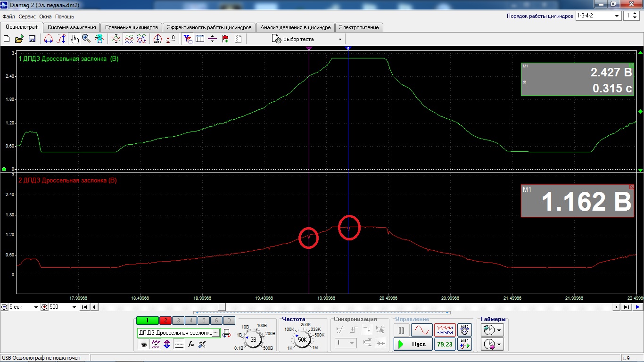Activate the magnifier zoom tool
Image resolution: width=644 pixels, height=362 pixels.
point(86,39)
